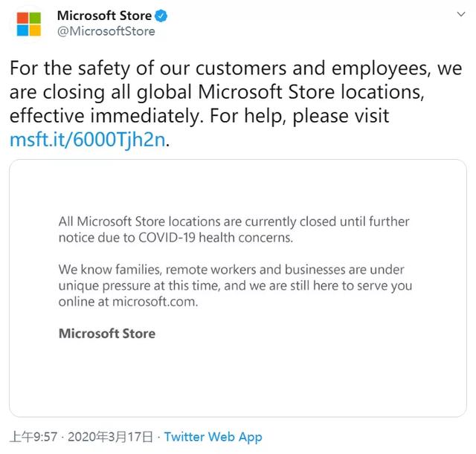Click the 'All Microsoft Store locations' paragraph
This screenshot has height=454, width=476.
click(234, 230)
